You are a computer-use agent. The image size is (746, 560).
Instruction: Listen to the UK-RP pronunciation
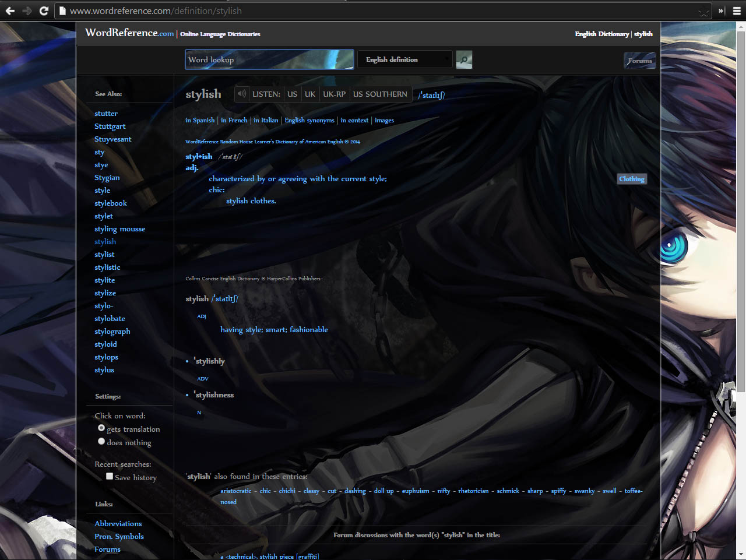pyautogui.click(x=334, y=94)
